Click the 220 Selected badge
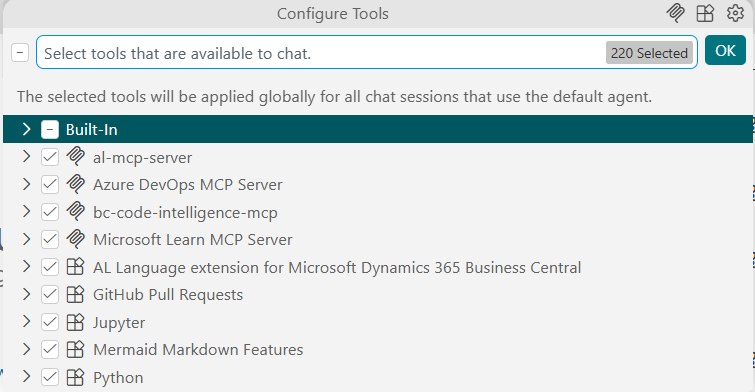This screenshot has height=392, width=755. [649, 52]
